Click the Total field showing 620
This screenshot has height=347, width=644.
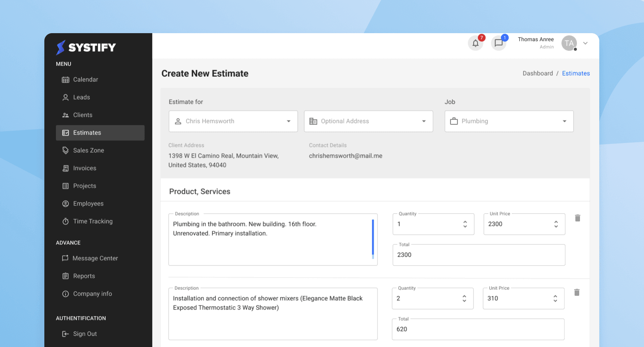click(478, 329)
